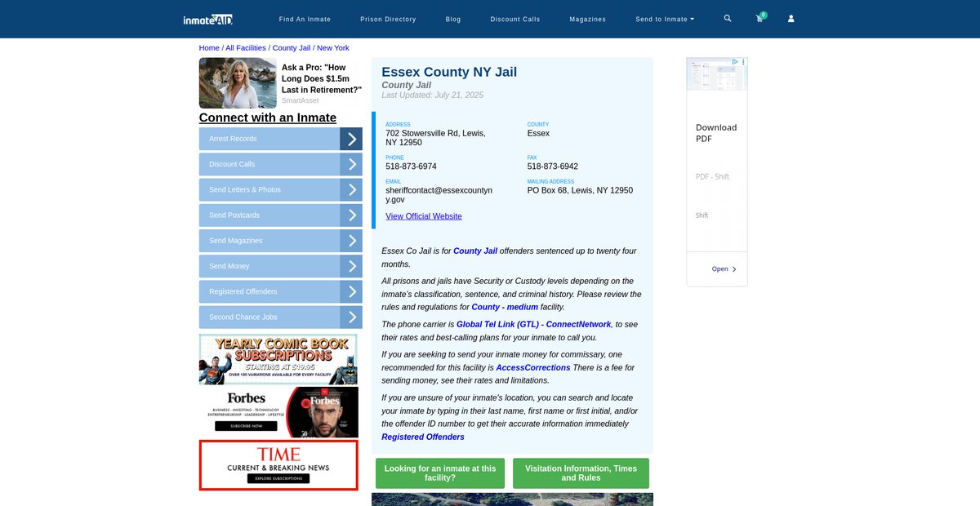Click the sheriffcontact email address
The height and width of the screenshot is (506, 980).
pyautogui.click(x=439, y=194)
